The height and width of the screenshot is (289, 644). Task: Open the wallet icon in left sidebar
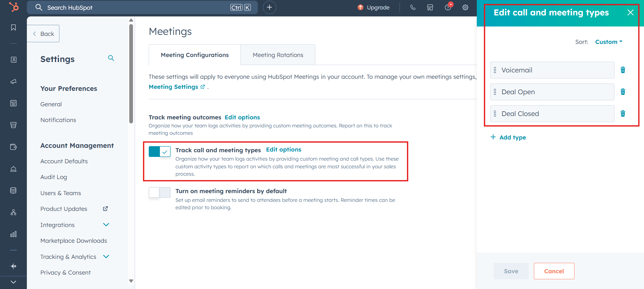13,147
